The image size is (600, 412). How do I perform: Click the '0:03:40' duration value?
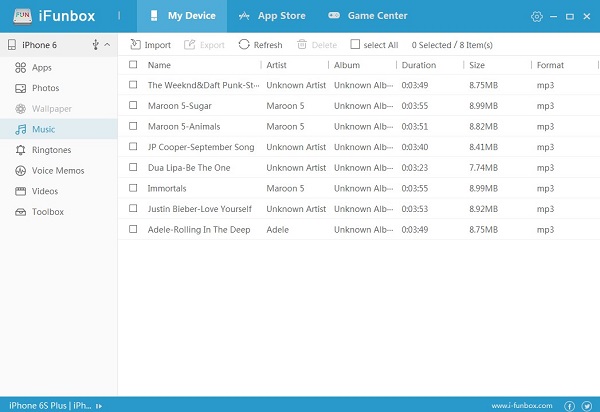[x=415, y=147]
